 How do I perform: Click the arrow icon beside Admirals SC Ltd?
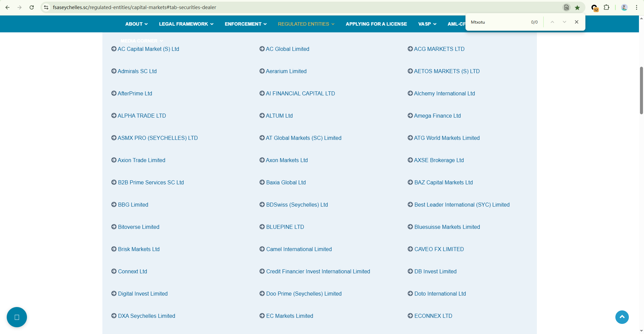click(114, 71)
